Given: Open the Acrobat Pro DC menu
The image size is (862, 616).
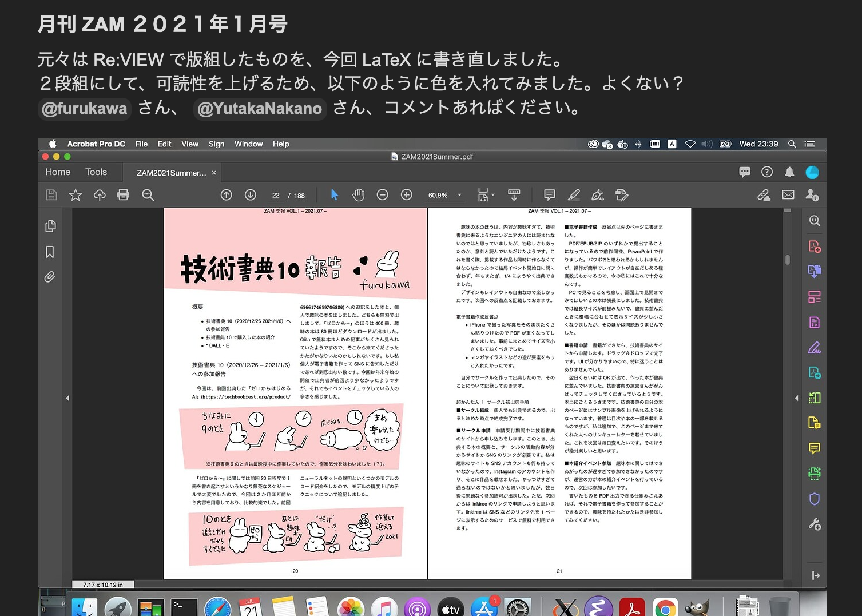Looking at the screenshot, I should click(x=96, y=144).
